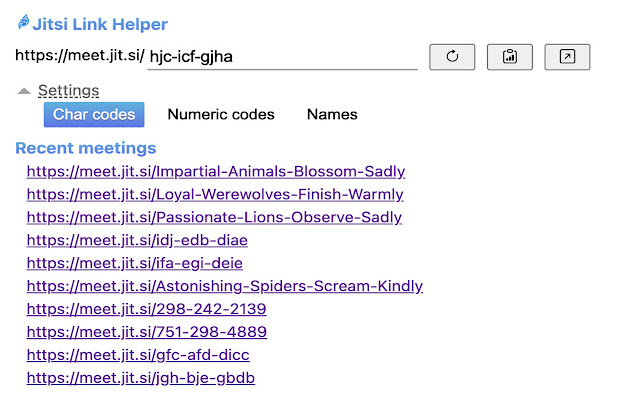Image resolution: width=640 pixels, height=400 pixels.
Task: Click the regenerate meeting code refresh icon
Action: click(x=452, y=57)
